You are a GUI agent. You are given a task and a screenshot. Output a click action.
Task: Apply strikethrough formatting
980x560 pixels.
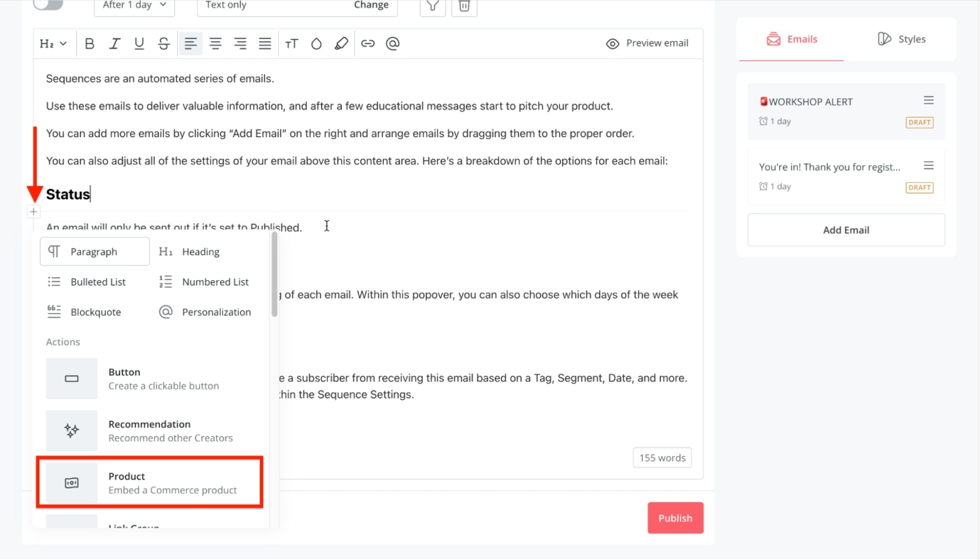(x=164, y=43)
